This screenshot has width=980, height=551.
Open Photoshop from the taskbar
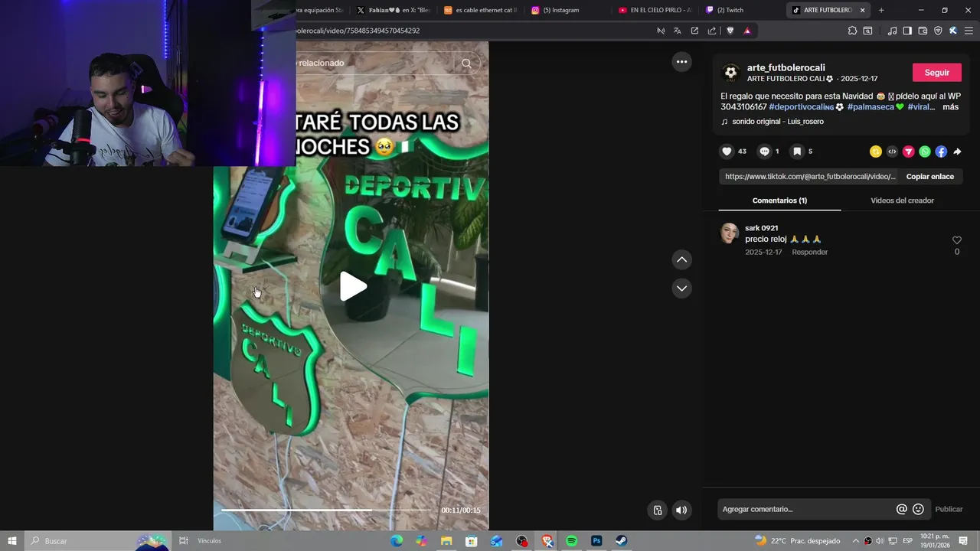pyautogui.click(x=596, y=541)
